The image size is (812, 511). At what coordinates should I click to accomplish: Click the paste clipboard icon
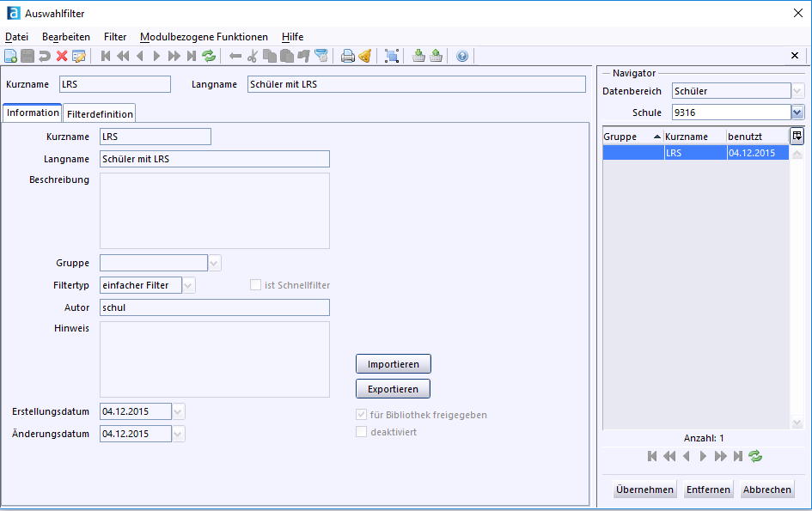point(286,56)
